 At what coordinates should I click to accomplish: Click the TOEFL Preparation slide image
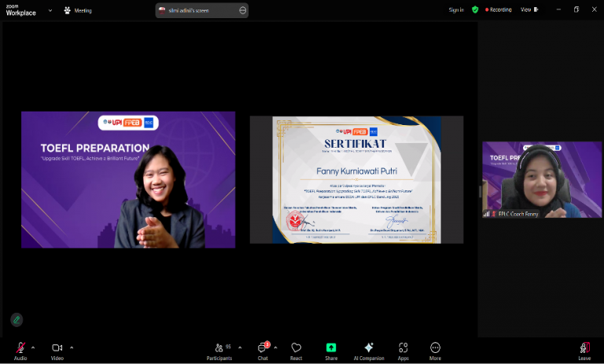[128, 179]
